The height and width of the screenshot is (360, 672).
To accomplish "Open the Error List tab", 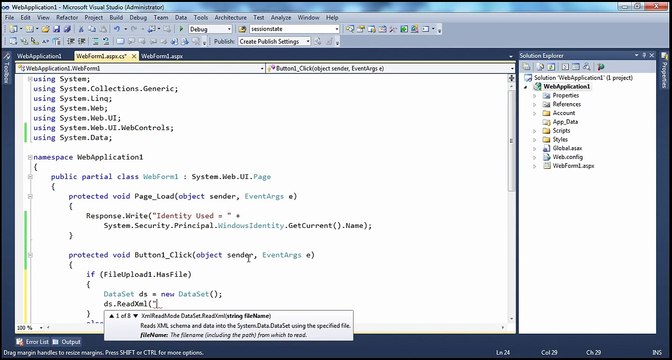I will pos(33,342).
